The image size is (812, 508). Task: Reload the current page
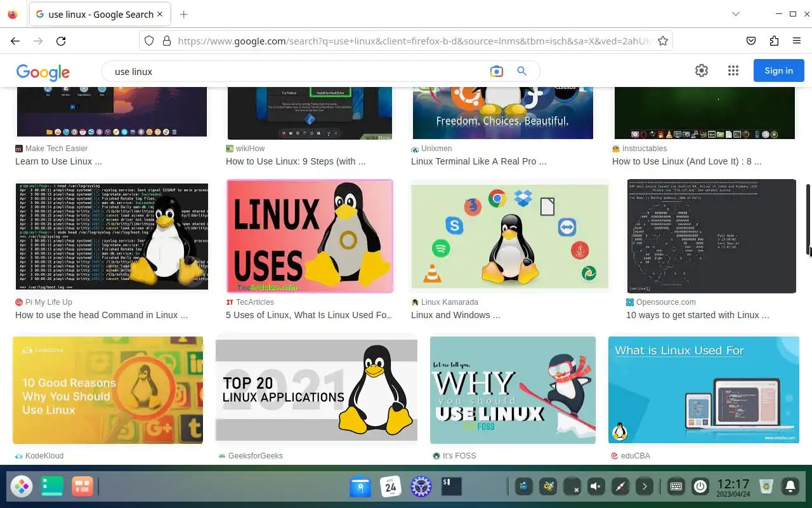point(61,41)
